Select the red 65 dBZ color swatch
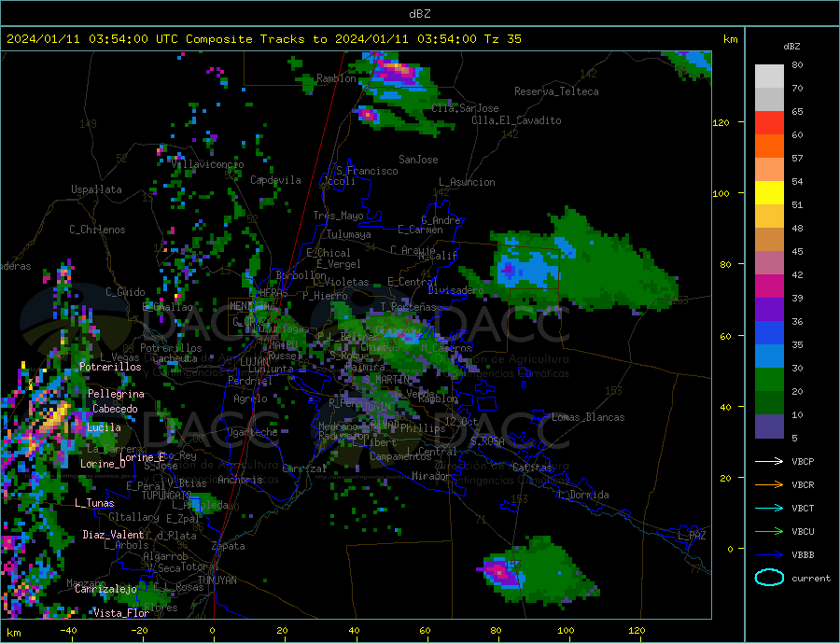The image size is (840, 643). click(769, 122)
